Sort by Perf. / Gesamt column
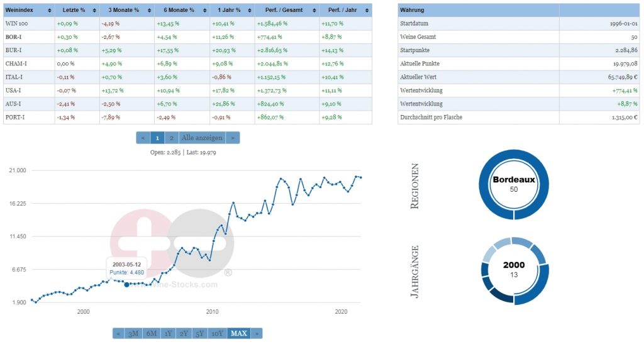Viewport: 644px width, 352px height. (312, 11)
